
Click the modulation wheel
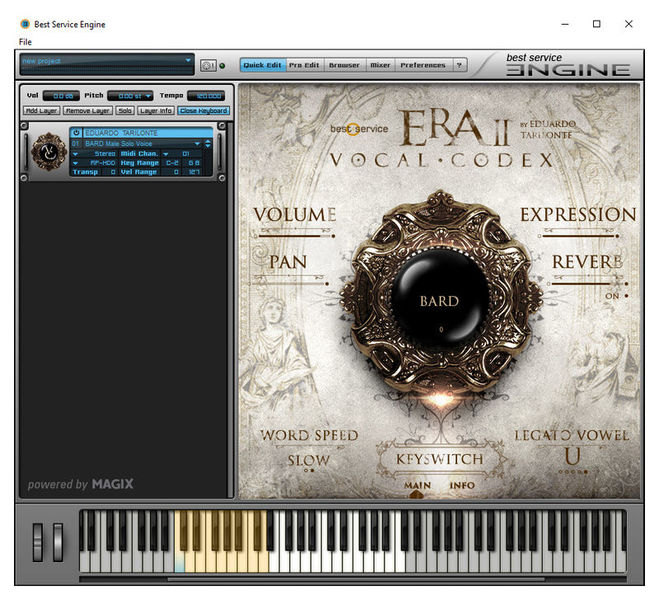tap(58, 542)
